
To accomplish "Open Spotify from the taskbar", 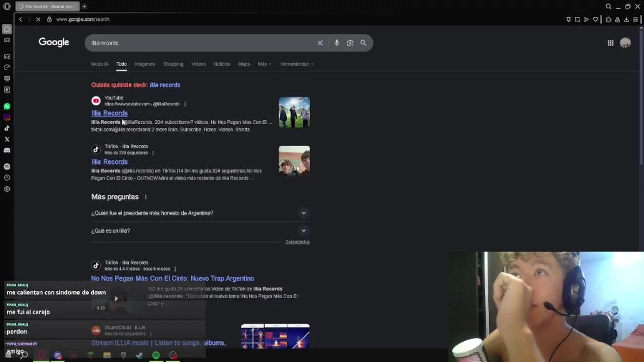I will pyautogui.click(x=156, y=356).
